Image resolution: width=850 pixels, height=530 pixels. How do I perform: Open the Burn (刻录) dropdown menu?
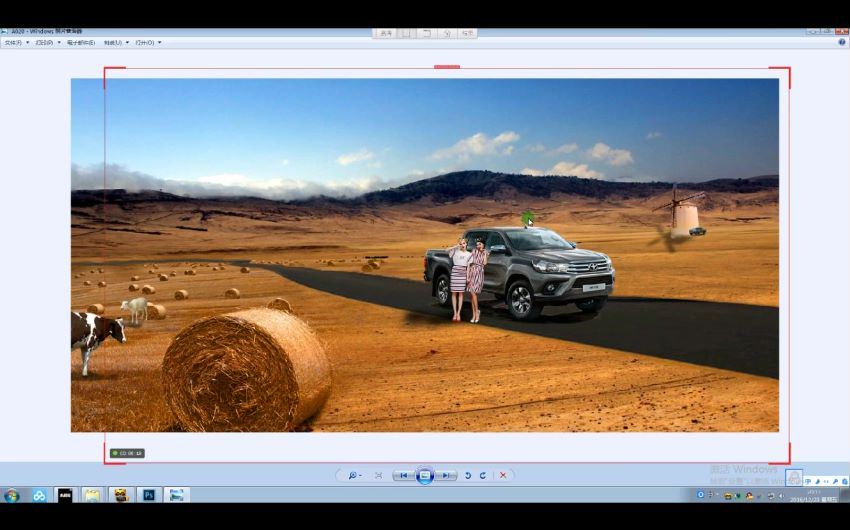[116, 42]
